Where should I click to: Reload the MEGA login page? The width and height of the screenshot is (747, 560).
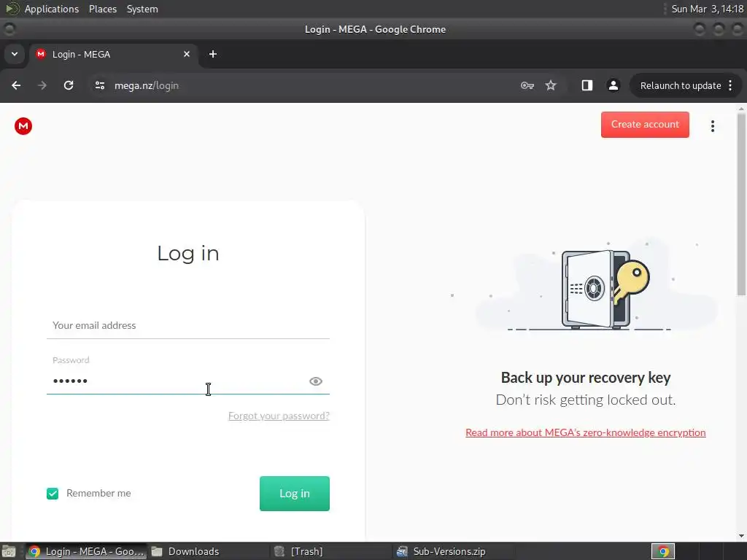point(69,85)
